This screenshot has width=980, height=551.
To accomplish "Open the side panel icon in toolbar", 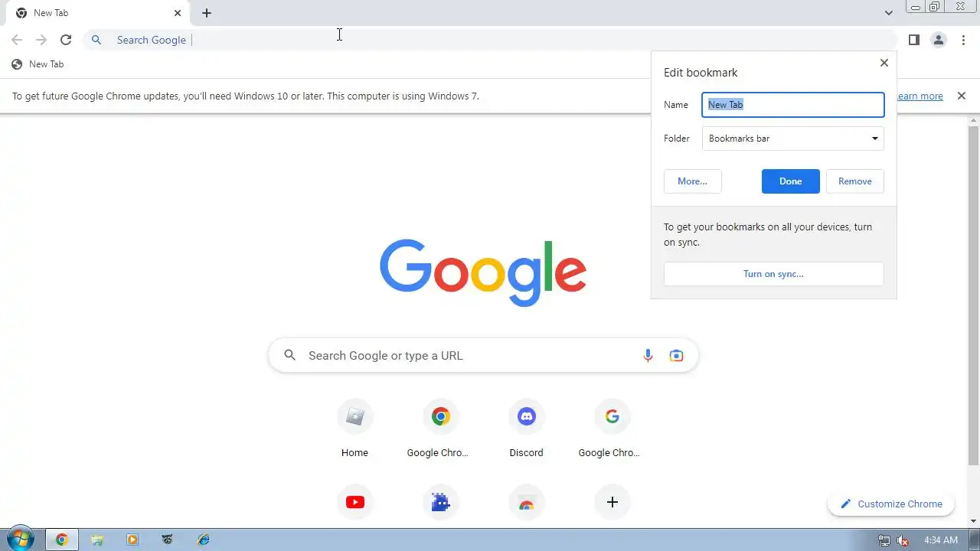I will click(x=913, y=40).
